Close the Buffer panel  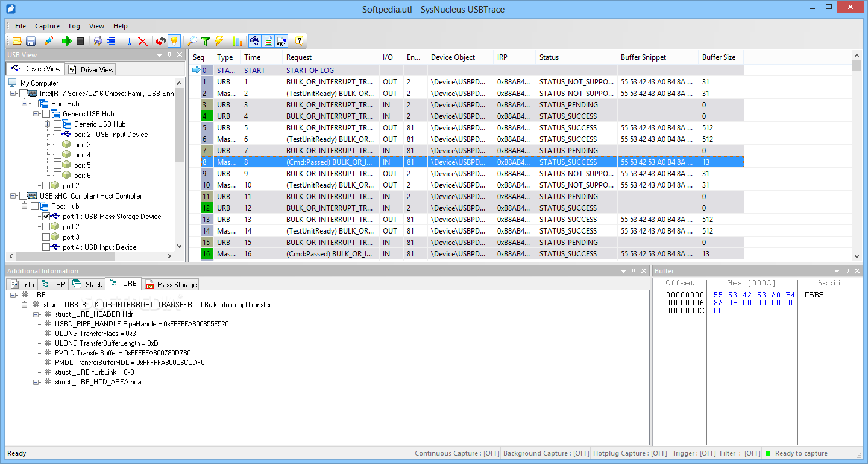[x=857, y=271]
